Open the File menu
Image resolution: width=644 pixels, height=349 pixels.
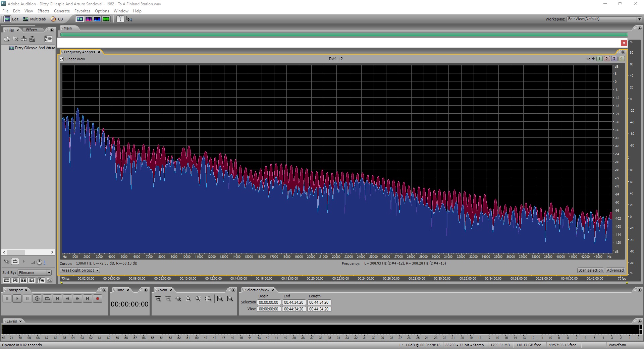(5, 11)
